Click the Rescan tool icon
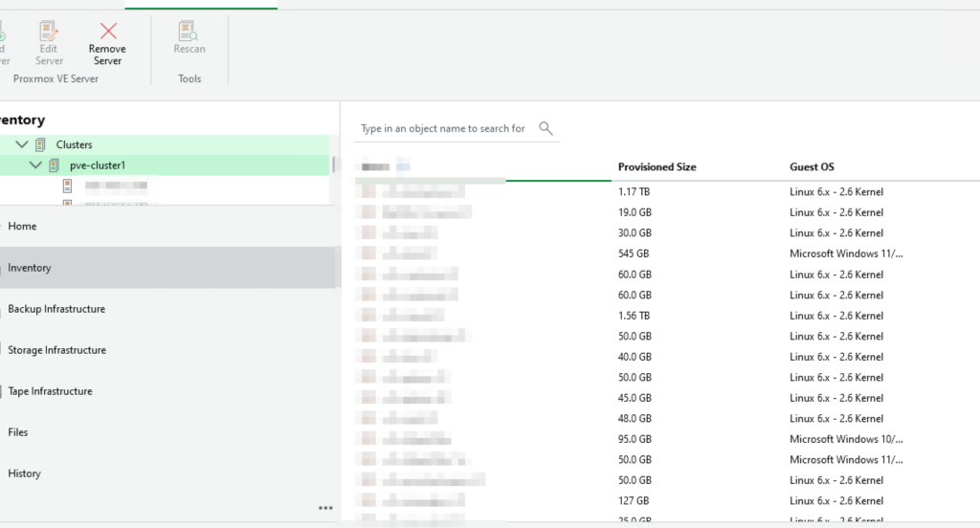 pos(189,32)
